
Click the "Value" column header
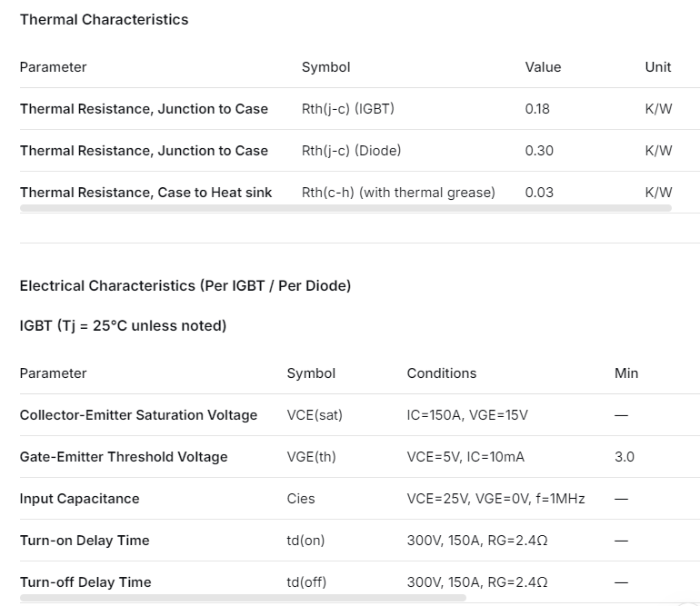pos(543,67)
